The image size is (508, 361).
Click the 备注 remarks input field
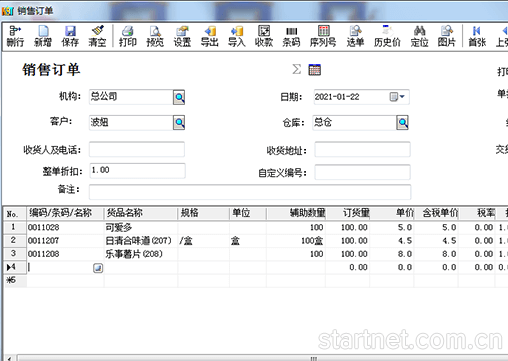tap(250, 192)
